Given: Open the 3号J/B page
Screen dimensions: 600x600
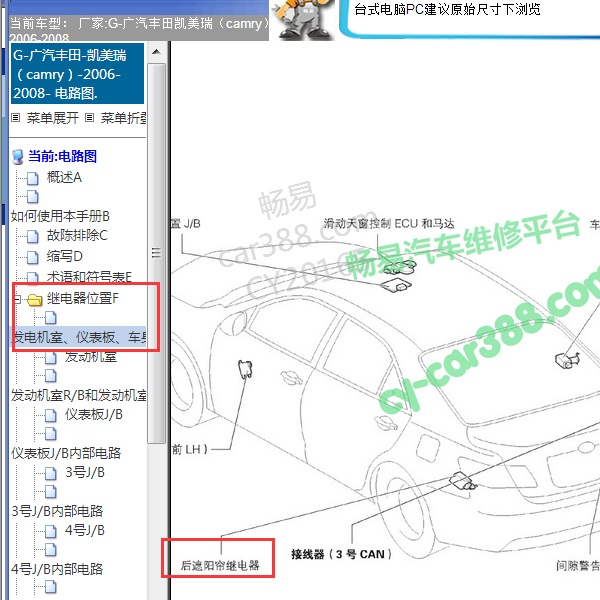Looking at the screenshot, I should pyautogui.click(x=85, y=472).
